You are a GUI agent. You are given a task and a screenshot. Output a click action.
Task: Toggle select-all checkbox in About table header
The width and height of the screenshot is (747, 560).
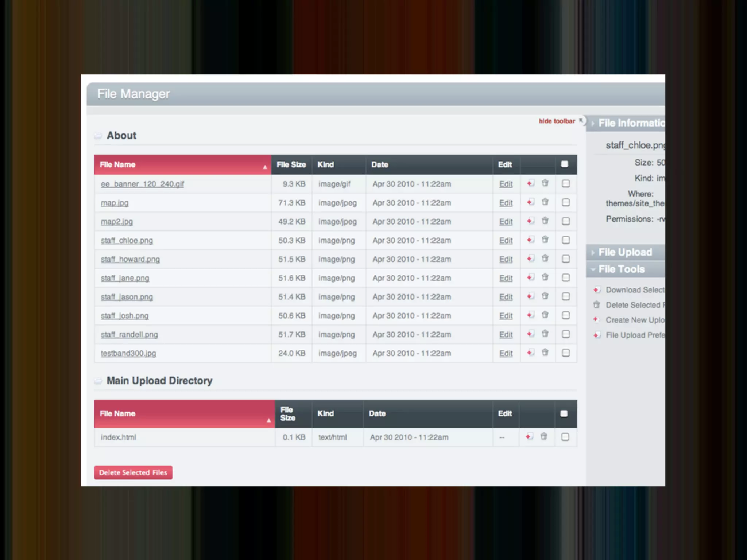(x=564, y=164)
